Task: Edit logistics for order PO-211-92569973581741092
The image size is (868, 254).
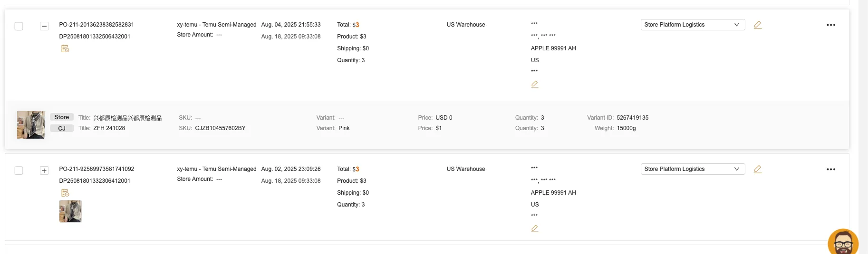Action: (758, 169)
